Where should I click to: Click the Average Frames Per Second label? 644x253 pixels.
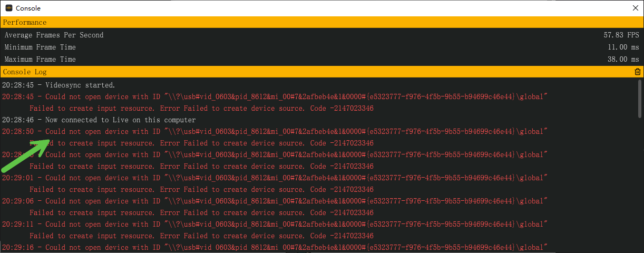54,35
